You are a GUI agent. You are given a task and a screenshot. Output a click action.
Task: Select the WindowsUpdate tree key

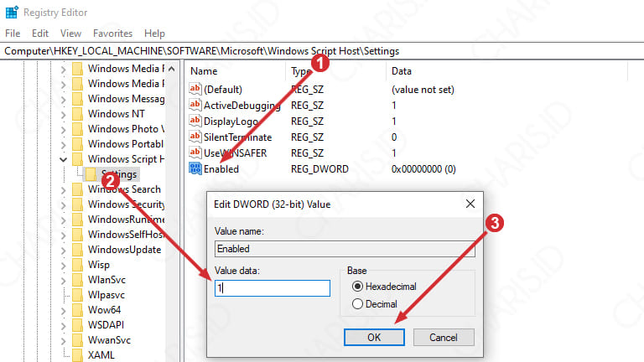tap(124, 250)
